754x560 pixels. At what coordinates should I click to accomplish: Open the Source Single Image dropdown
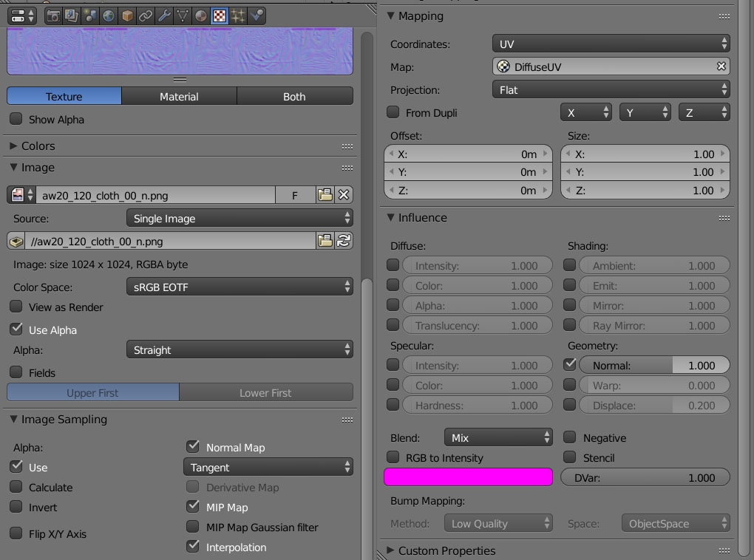point(240,218)
